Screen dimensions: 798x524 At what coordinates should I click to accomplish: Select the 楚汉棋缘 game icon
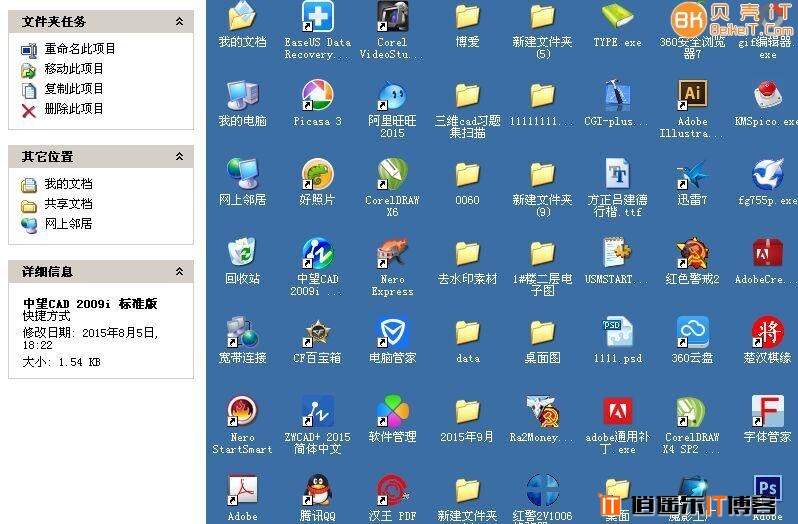tap(767, 331)
